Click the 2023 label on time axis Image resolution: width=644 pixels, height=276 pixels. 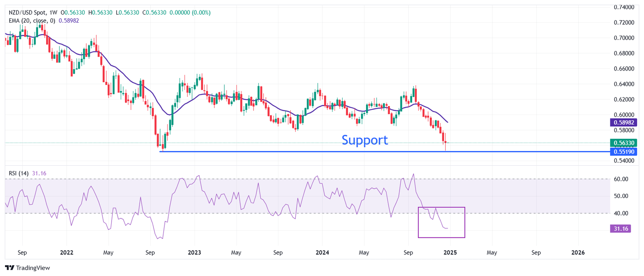pyautogui.click(x=194, y=253)
